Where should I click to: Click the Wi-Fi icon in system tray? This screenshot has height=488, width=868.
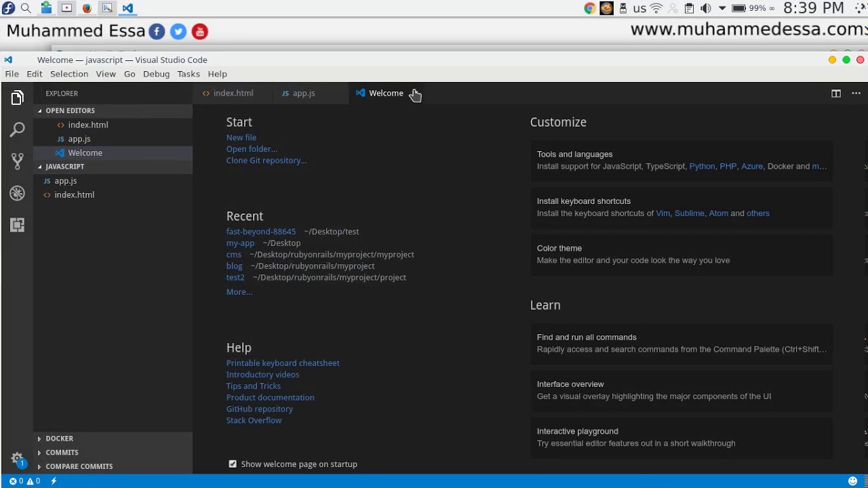coord(656,8)
